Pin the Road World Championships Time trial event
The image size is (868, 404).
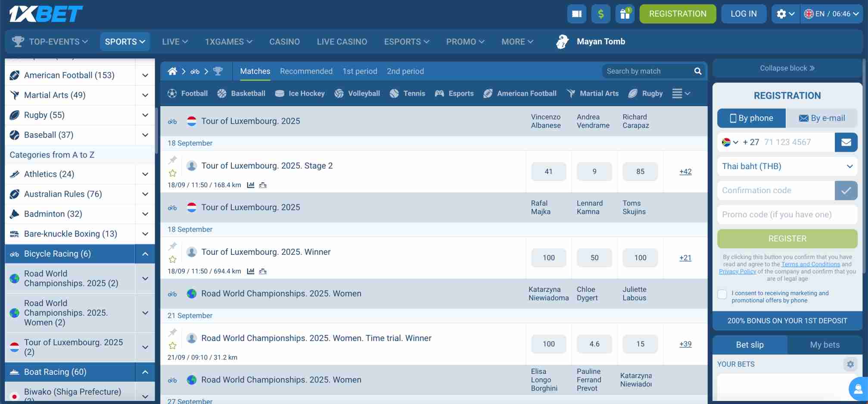tap(172, 332)
